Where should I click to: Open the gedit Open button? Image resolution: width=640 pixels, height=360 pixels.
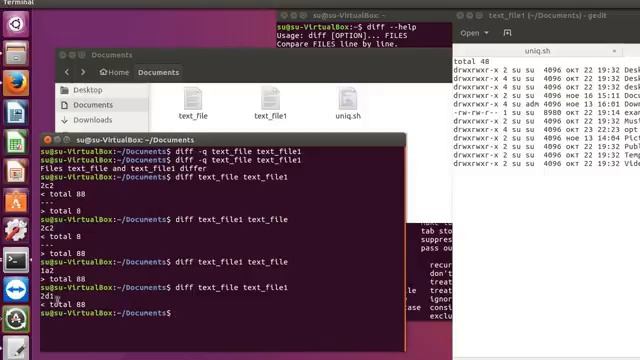[x=469, y=33]
